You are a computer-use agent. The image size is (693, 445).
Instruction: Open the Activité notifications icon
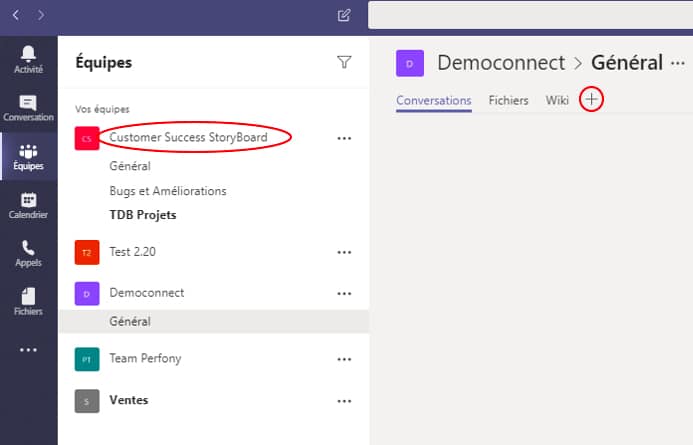[x=28, y=59]
